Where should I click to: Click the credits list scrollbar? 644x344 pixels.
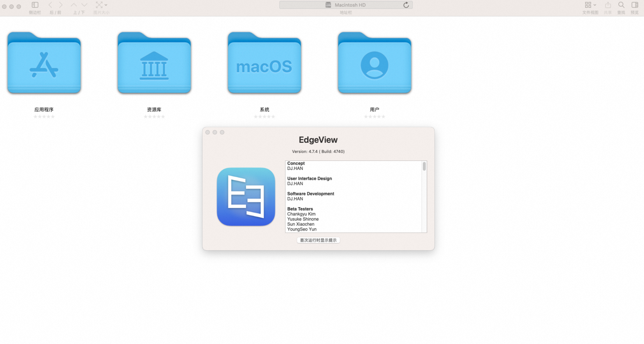(424, 166)
